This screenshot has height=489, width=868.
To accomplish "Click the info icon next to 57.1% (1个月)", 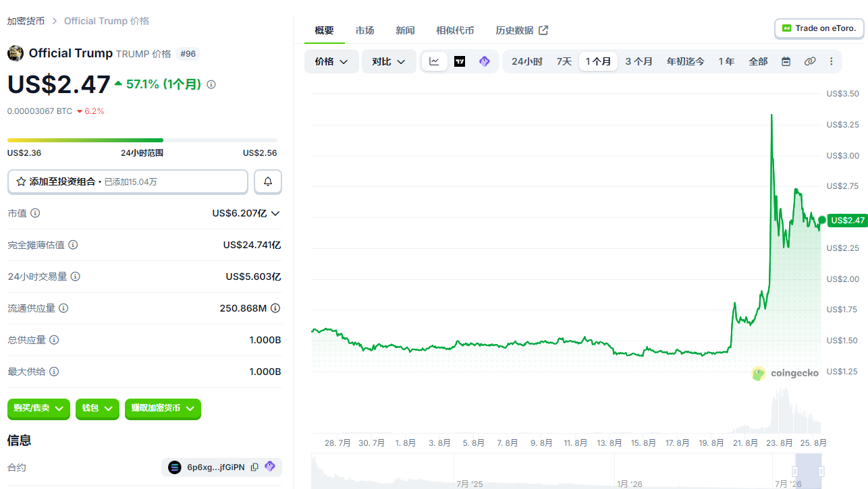I will pos(211,85).
